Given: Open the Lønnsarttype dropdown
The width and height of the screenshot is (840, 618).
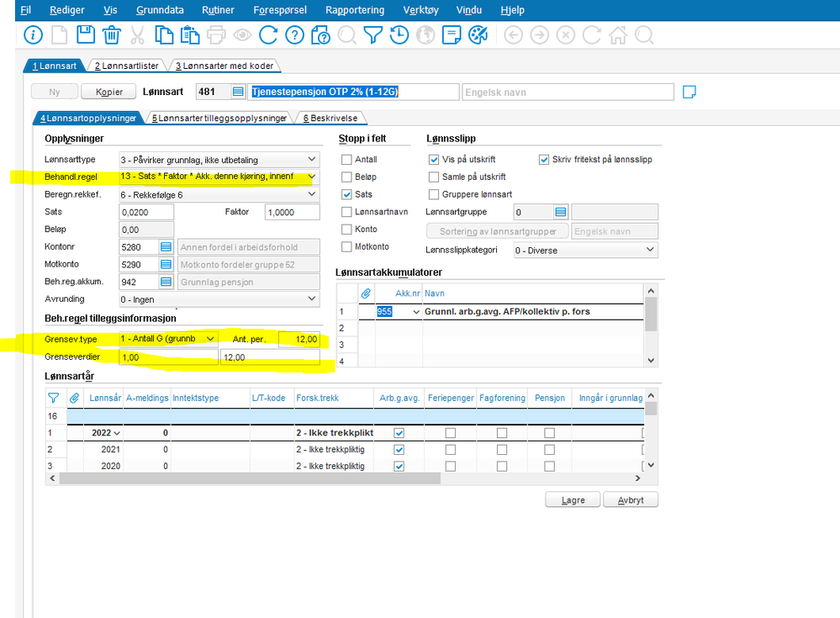Looking at the screenshot, I should 219,160.
